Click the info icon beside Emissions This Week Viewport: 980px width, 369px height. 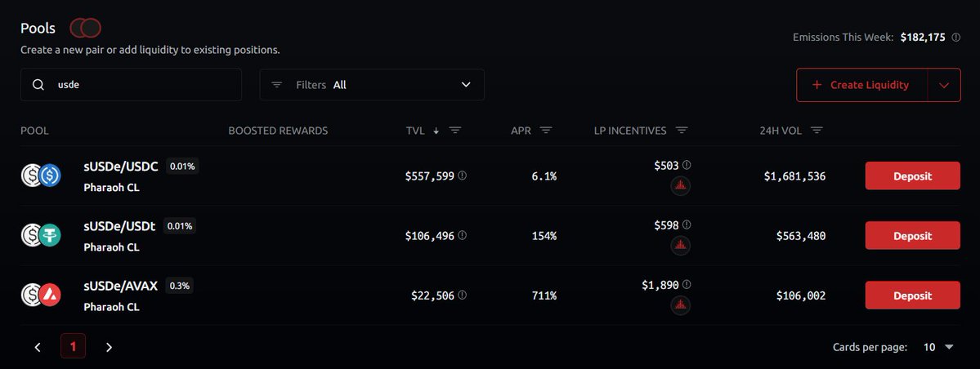click(x=955, y=38)
